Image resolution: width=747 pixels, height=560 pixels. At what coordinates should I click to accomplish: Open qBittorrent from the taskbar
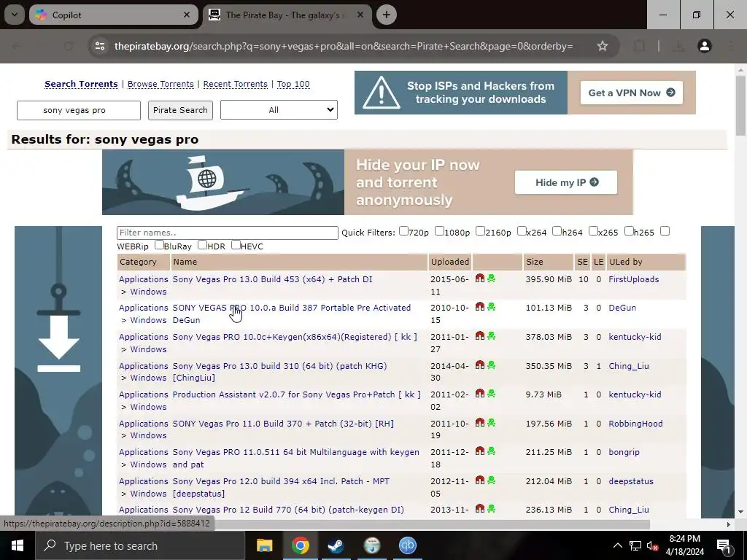pos(408,545)
